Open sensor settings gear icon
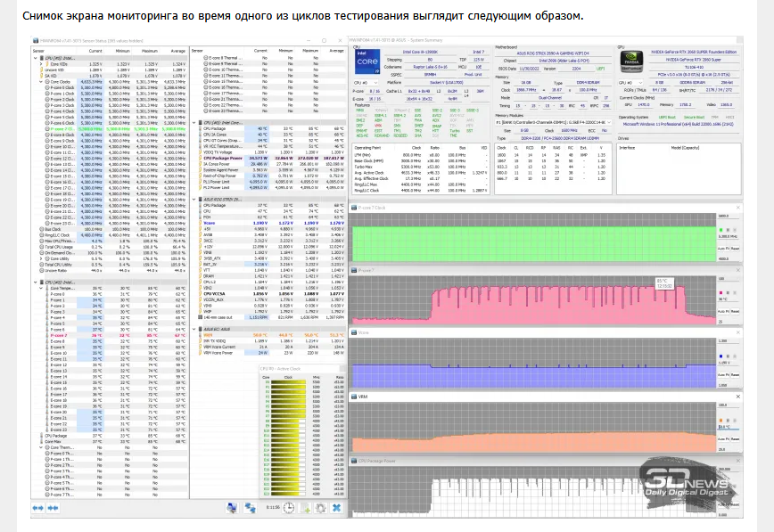Screen dimensions: 774x532 320,507
